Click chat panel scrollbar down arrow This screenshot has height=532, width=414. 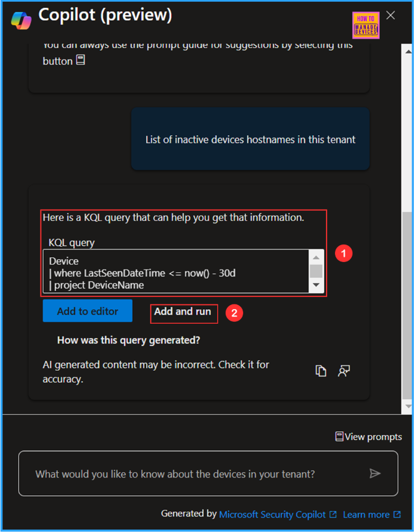pyautogui.click(x=408, y=406)
